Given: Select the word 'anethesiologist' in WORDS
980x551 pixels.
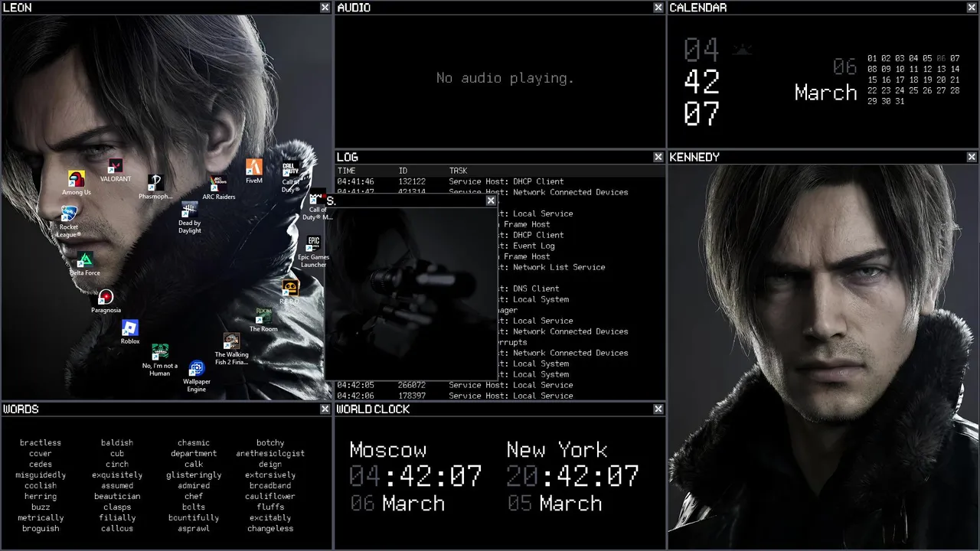Looking at the screenshot, I should point(270,454).
